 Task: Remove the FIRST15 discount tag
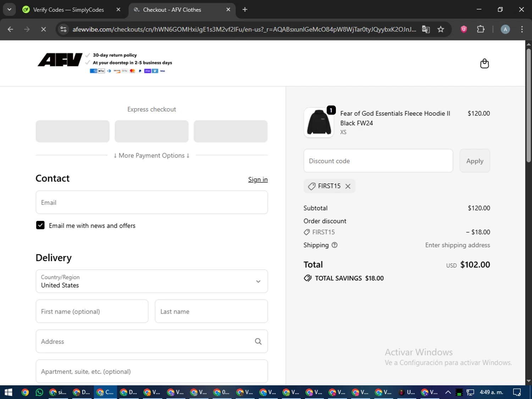(348, 186)
